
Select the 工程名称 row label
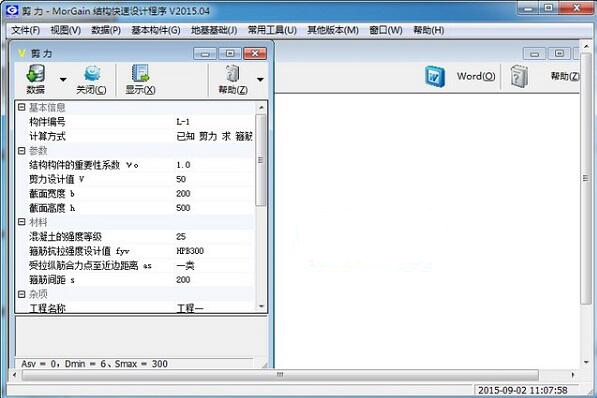(x=47, y=308)
